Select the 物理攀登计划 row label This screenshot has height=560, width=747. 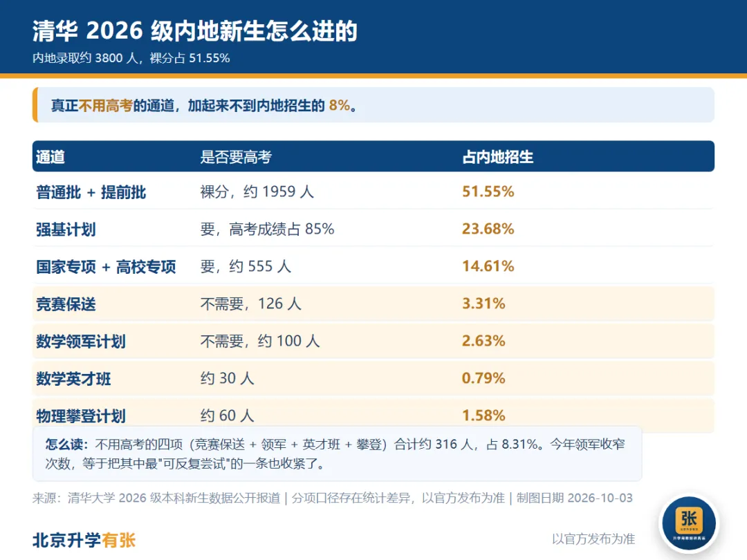[81, 416]
